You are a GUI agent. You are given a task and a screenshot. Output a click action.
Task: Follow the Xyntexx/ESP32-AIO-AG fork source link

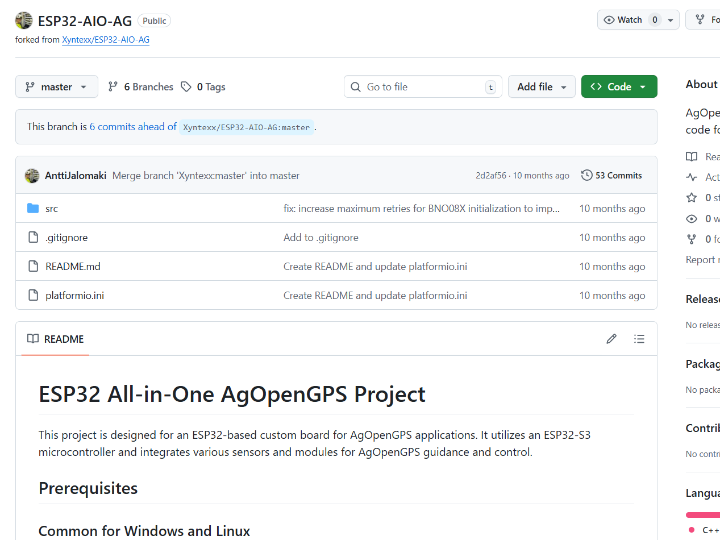coord(106,40)
